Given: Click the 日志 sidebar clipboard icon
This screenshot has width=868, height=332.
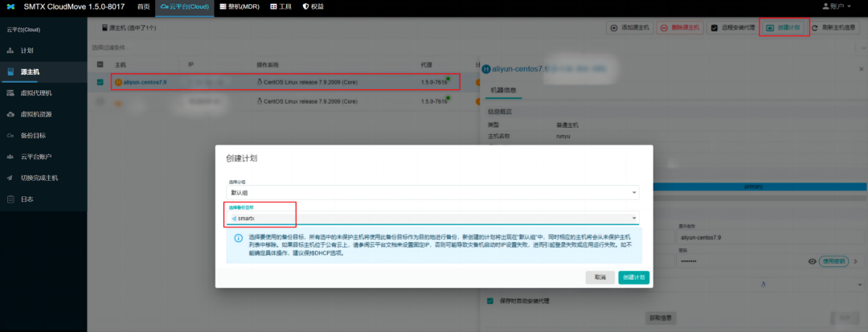Looking at the screenshot, I should [10, 199].
